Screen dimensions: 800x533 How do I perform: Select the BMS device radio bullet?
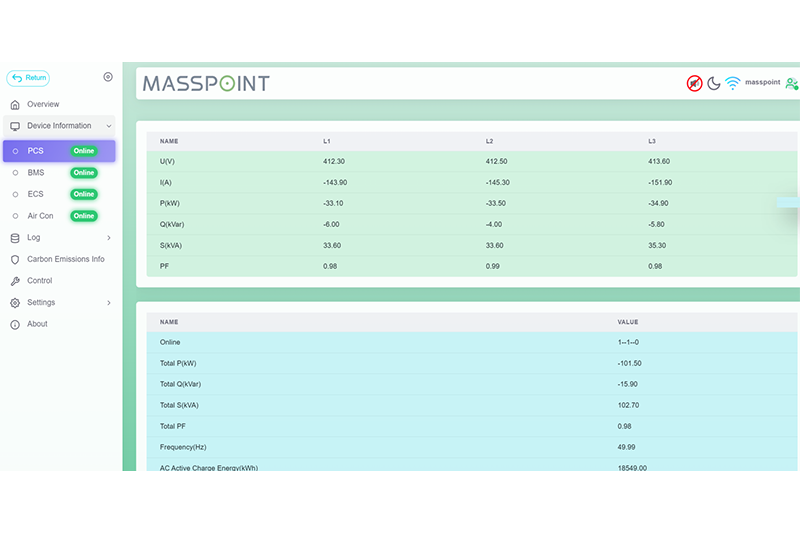(x=15, y=173)
